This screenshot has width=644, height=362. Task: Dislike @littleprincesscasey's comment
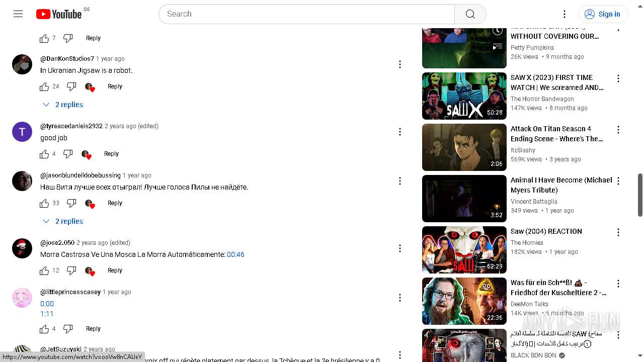(x=68, y=329)
